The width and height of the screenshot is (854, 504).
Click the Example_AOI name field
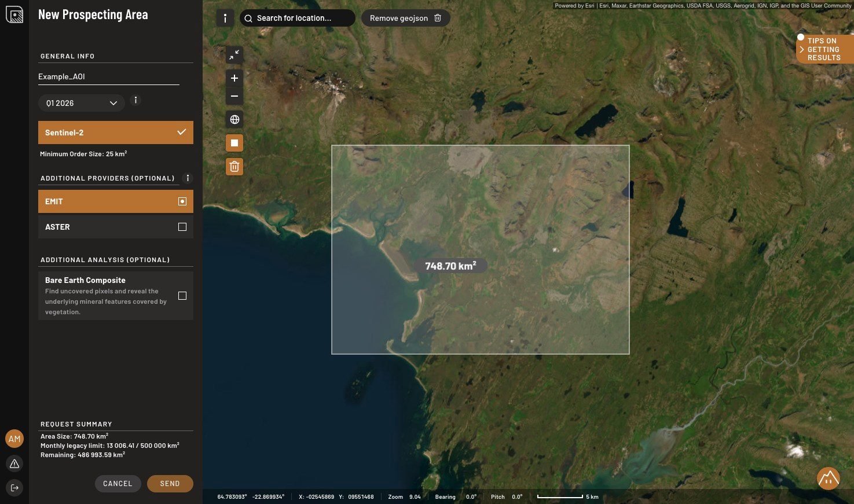(x=109, y=76)
